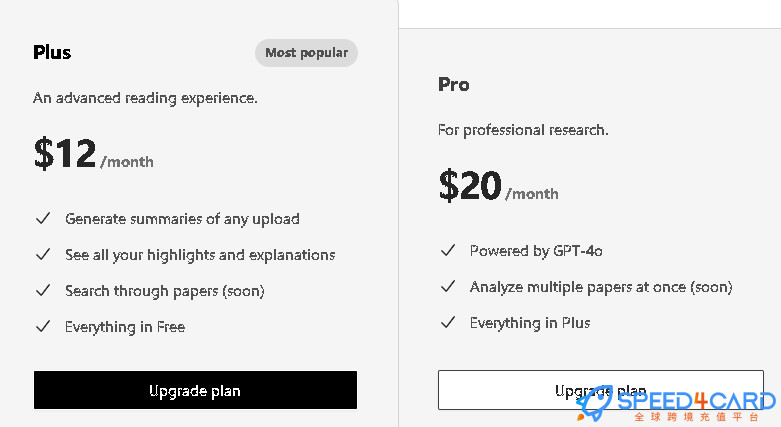This screenshot has width=781, height=427.
Task: Click An advanced reading experience description
Action: click(145, 98)
